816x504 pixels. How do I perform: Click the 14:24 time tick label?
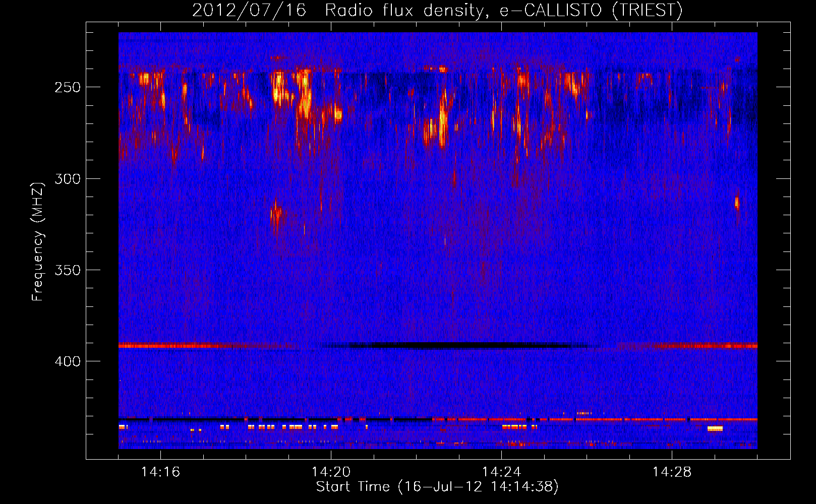501,472
